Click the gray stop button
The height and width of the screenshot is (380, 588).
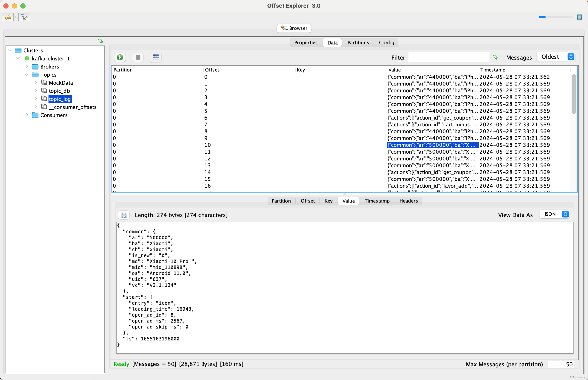coord(138,57)
